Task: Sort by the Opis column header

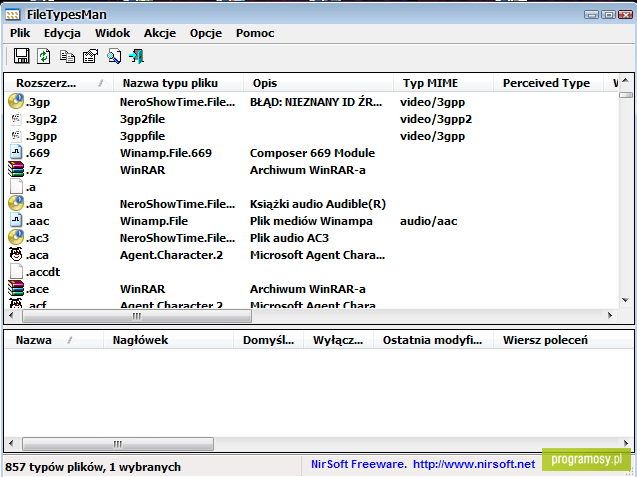Action: [318, 83]
